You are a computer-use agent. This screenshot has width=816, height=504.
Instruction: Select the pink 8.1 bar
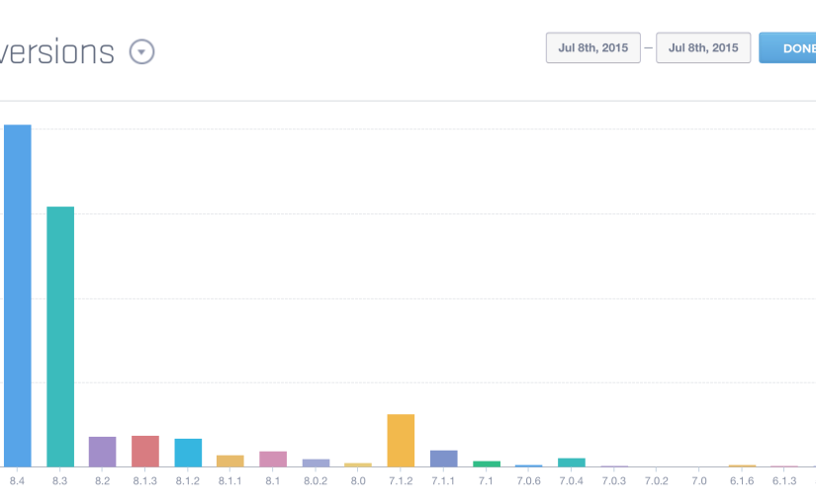pos(273,459)
